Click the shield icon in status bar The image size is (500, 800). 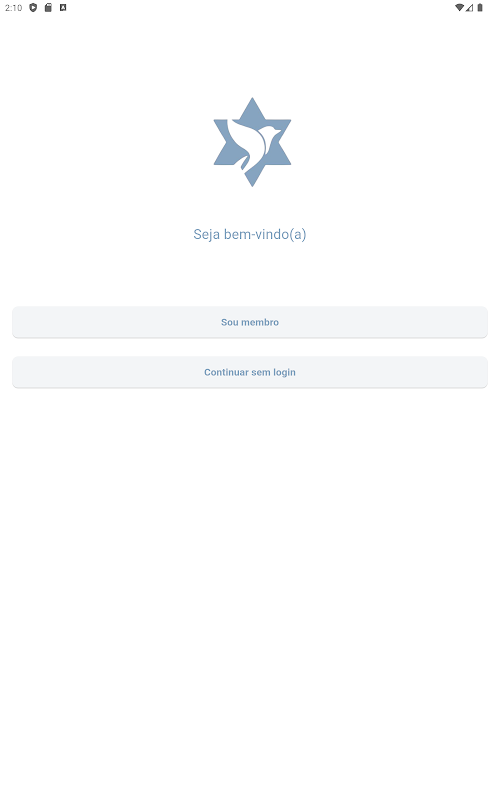coord(33,8)
